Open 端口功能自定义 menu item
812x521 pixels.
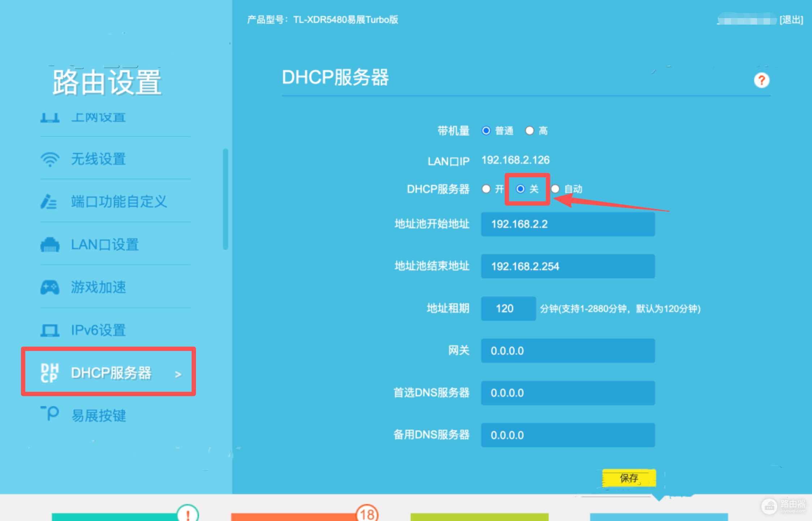point(119,202)
